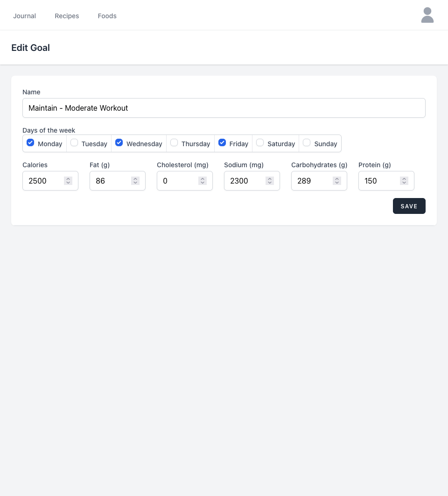Image resolution: width=448 pixels, height=496 pixels.
Task: Click the Sodium spinner arrows
Action: (x=270, y=181)
